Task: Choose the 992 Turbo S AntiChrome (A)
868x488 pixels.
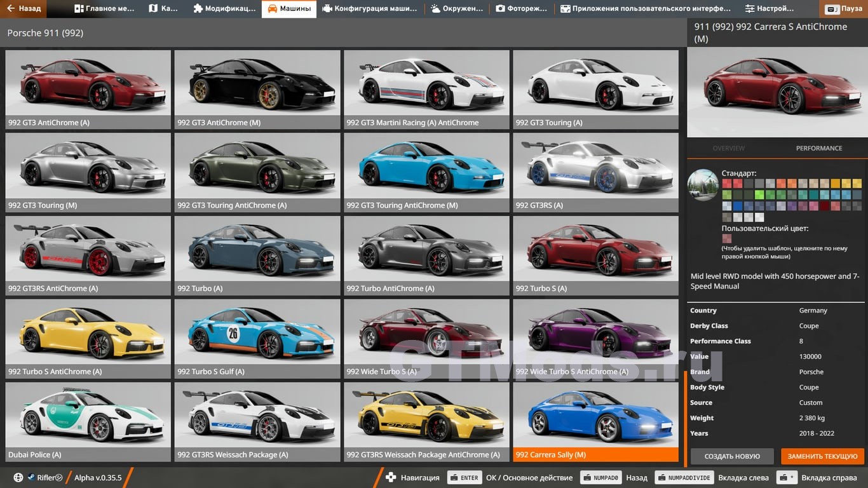Action: coord(88,339)
